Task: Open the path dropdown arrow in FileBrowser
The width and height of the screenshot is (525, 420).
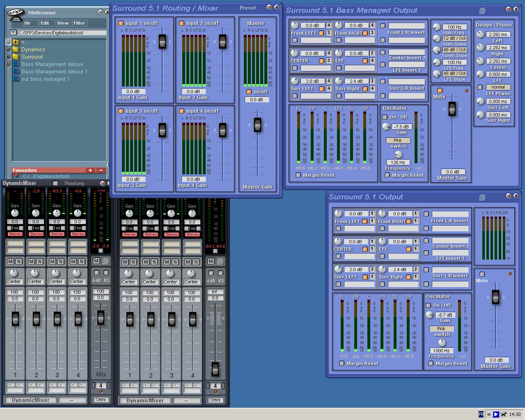Action: 13,32
